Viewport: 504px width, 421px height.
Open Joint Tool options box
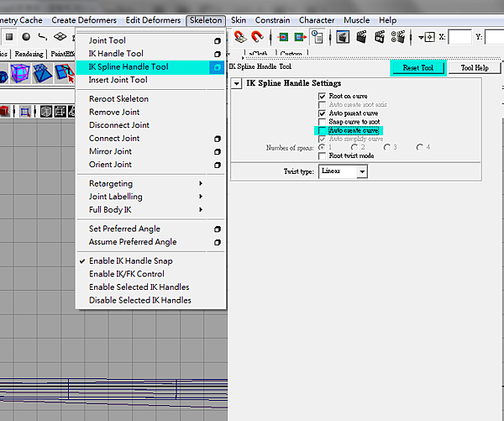217,40
